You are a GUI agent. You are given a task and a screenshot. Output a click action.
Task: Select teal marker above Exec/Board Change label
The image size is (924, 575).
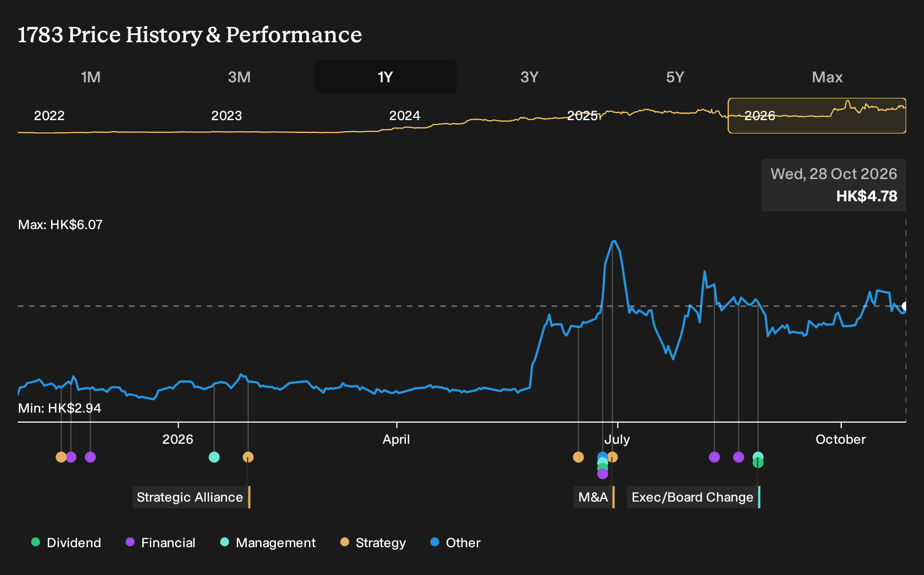tap(758, 456)
